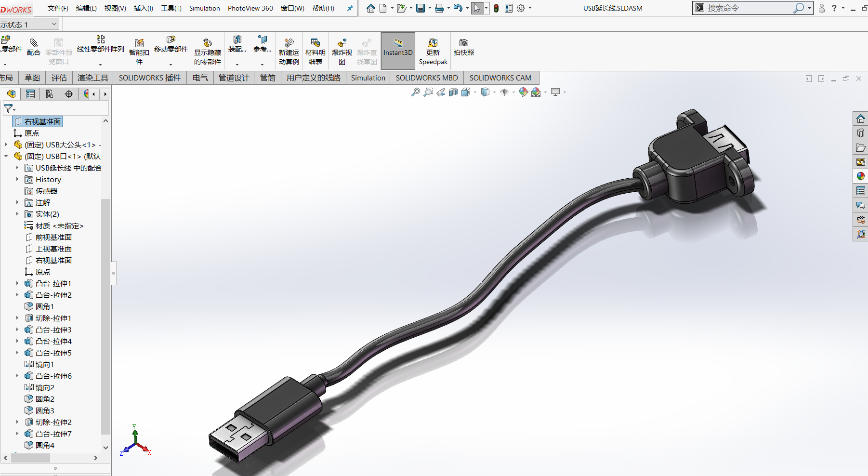This screenshot has width=868, height=476.
Task: Toggle the Instant3D button
Action: [398, 51]
